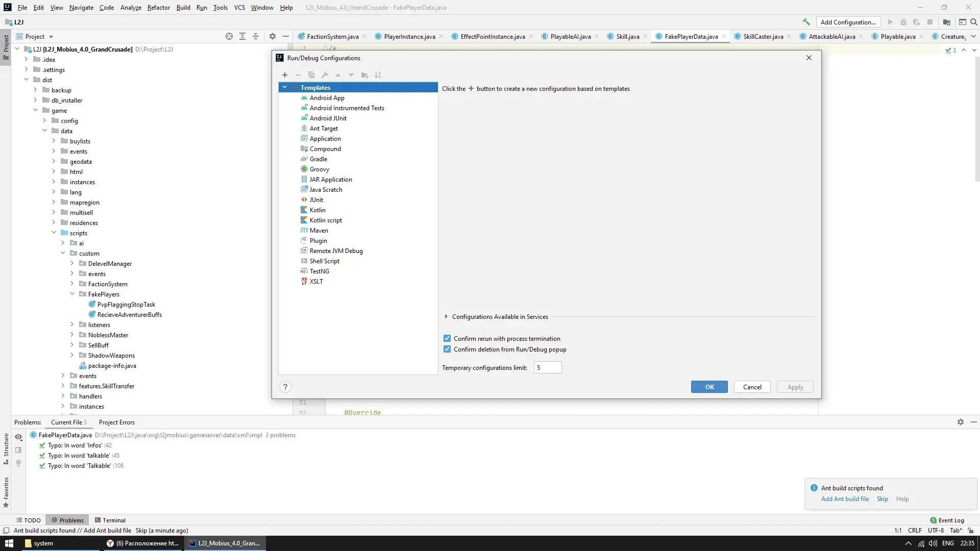
Task: Hide the Project panel with minus icon
Action: point(286,36)
